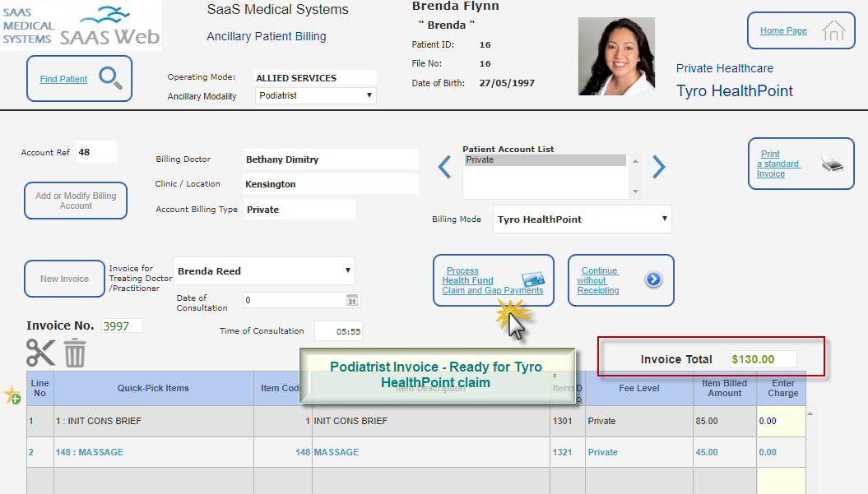Open the Billing Mode Tyro HealthPoint dropdown
This screenshot has width=868, height=494.
coord(582,219)
